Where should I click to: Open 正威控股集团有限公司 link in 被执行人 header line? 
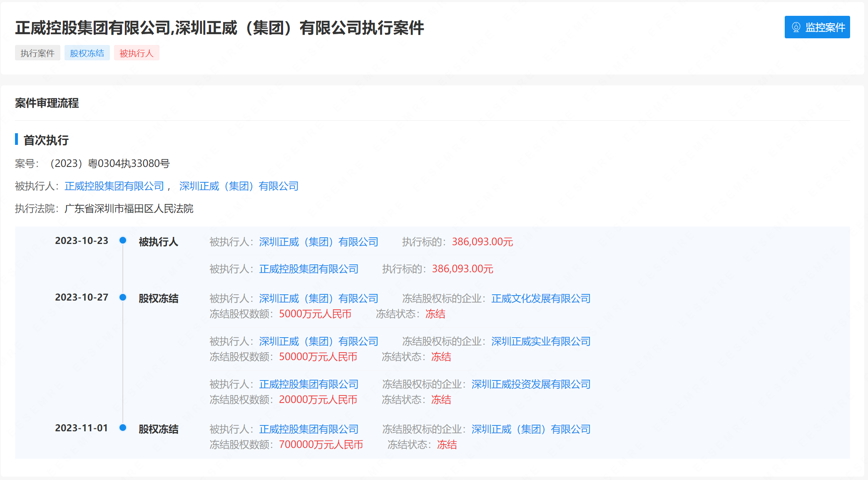[114, 186]
